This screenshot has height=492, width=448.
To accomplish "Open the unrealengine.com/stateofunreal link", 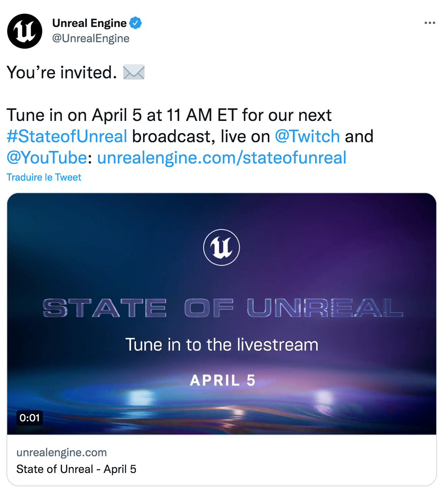I will pyautogui.click(x=222, y=158).
